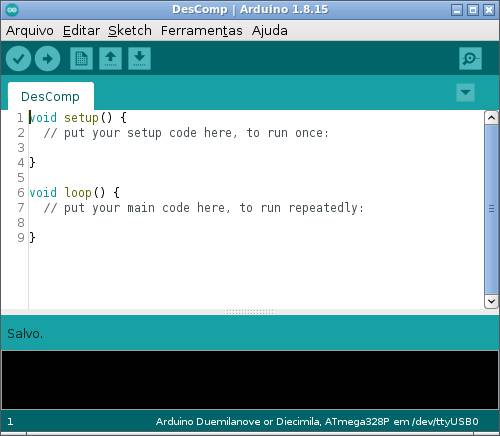The height and width of the screenshot is (436, 500).
Task: Click the closing brace on line 9
Action: [32, 238]
